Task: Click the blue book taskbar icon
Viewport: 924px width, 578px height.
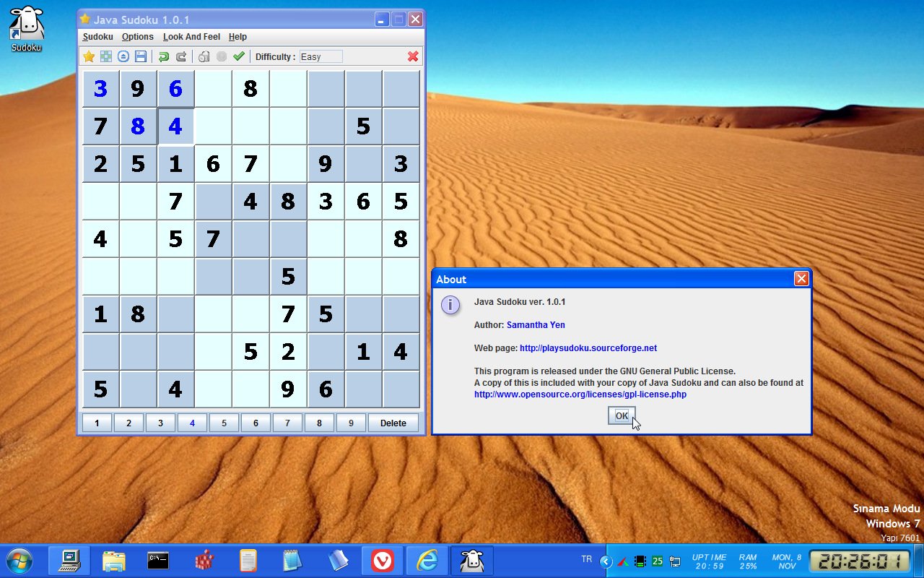Action: [x=337, y=561]
